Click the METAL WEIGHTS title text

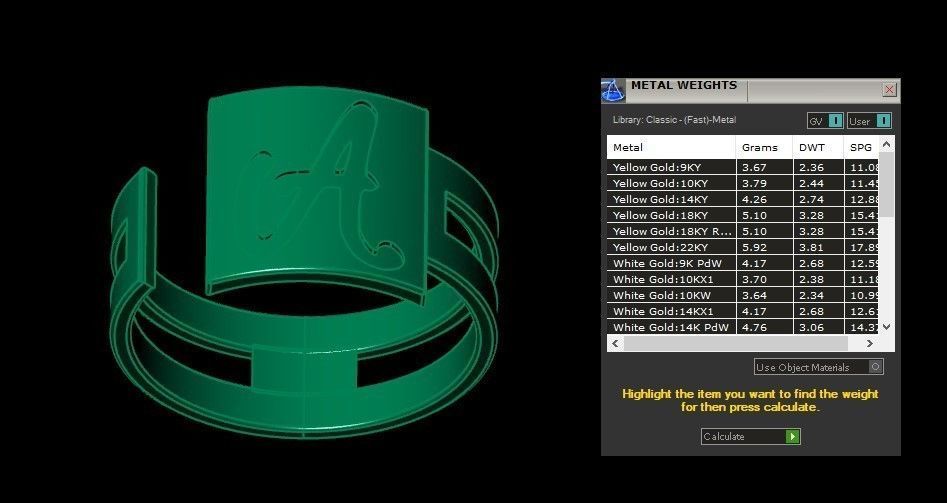pyautogui.click(x=684, y=85)
